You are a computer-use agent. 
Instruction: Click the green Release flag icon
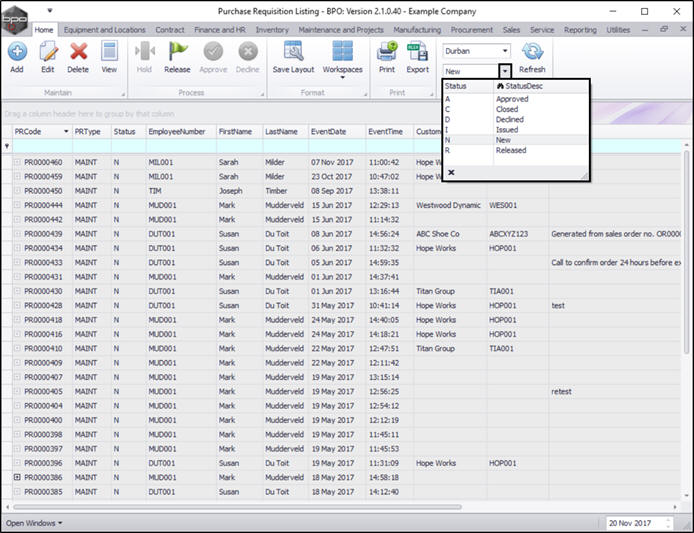click(x=177, y=52)
